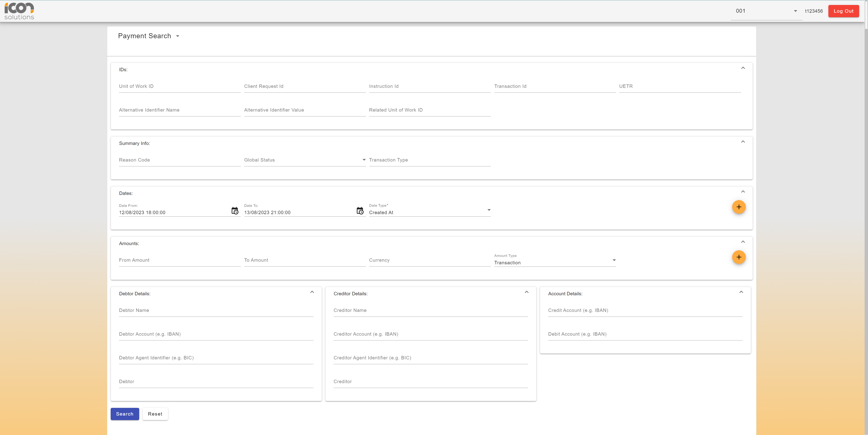Viewport: 868px width, 435px height.
Task: Collapse the Creditor Details panel
Action: pos(526,292)
